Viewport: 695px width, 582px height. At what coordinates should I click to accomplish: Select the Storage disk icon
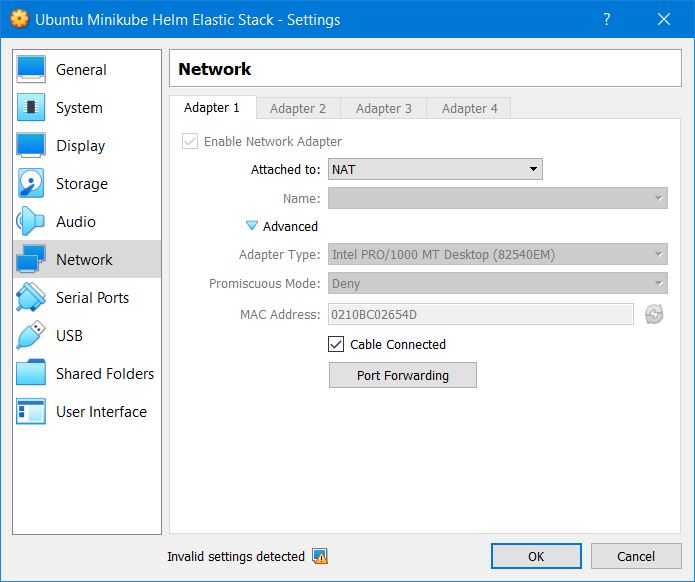click(x=31, y=184)
